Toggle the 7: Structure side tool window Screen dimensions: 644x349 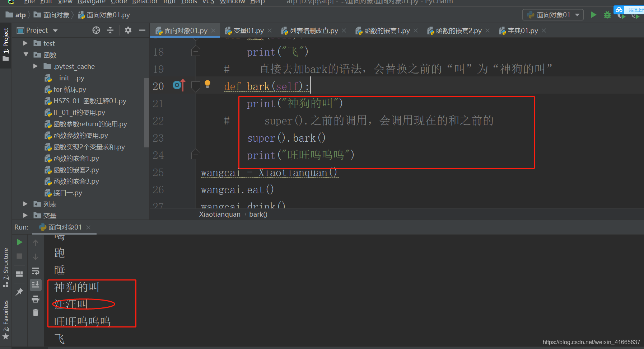click(x=6, y=267)
